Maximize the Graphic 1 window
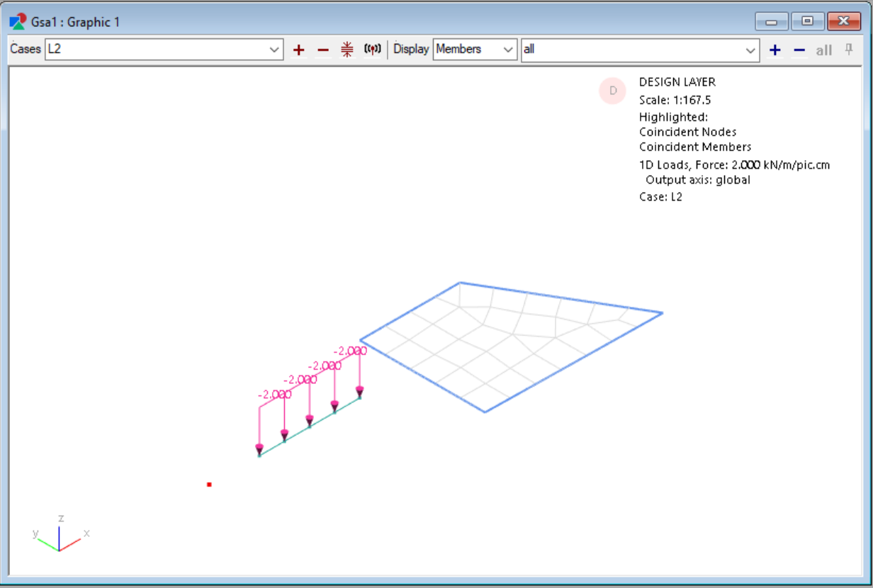 (x=807, y=21)
